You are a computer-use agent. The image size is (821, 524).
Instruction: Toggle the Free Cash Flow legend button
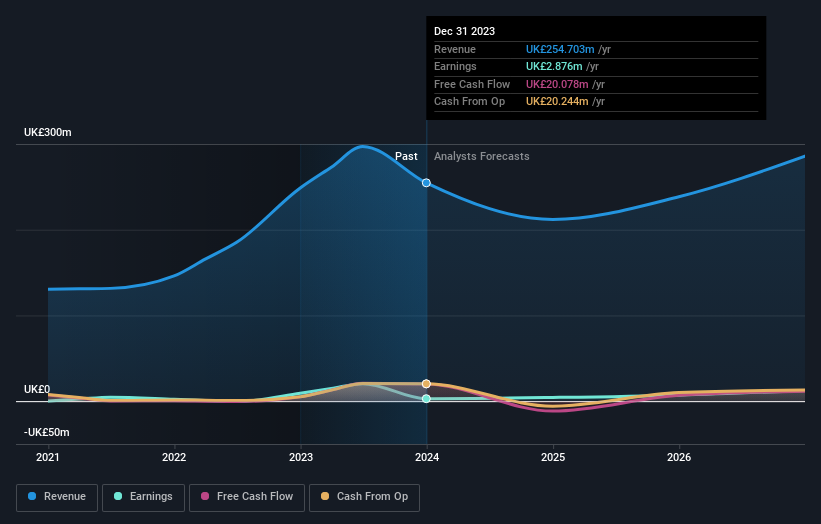coord(247,497)
